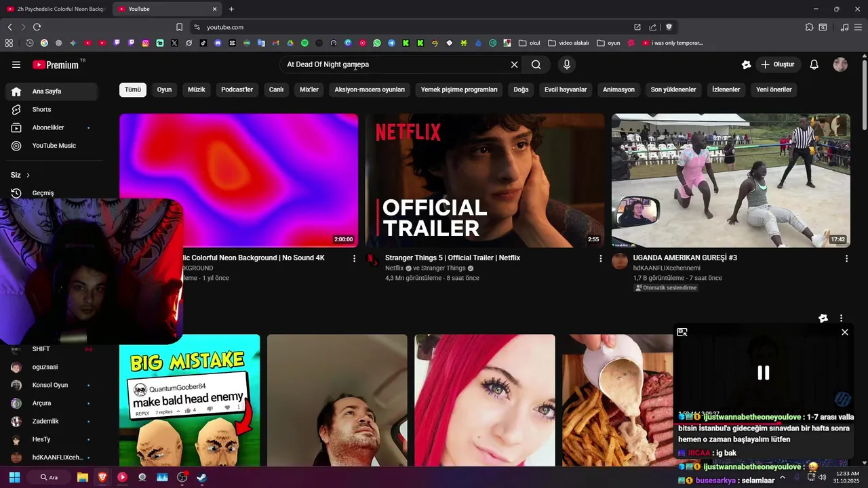The height and width of the screenshot is (488, 868).
Task: Open the Stranger Things 5 trailer thumbnail
Action: coord(485,180)
